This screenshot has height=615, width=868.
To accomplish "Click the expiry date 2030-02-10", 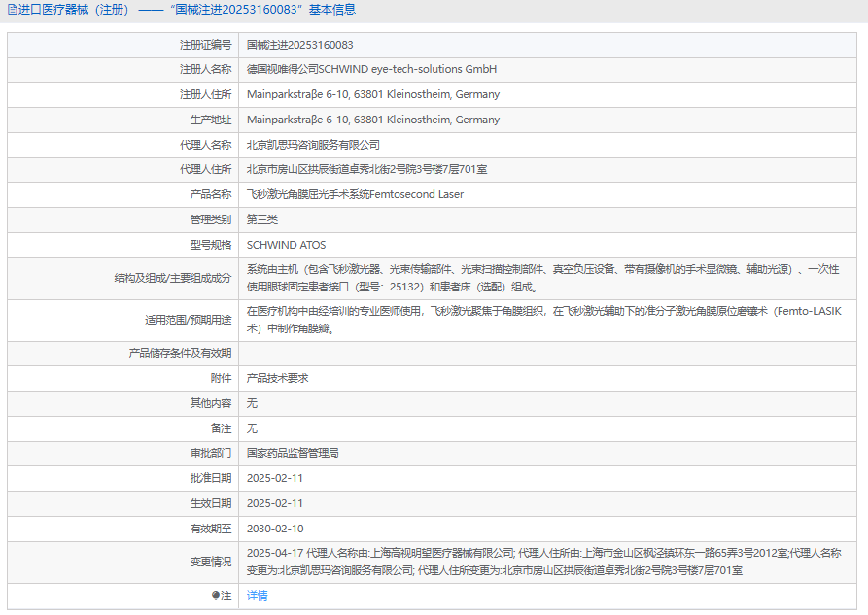I will pyautogui.click(x=275, y=529).
